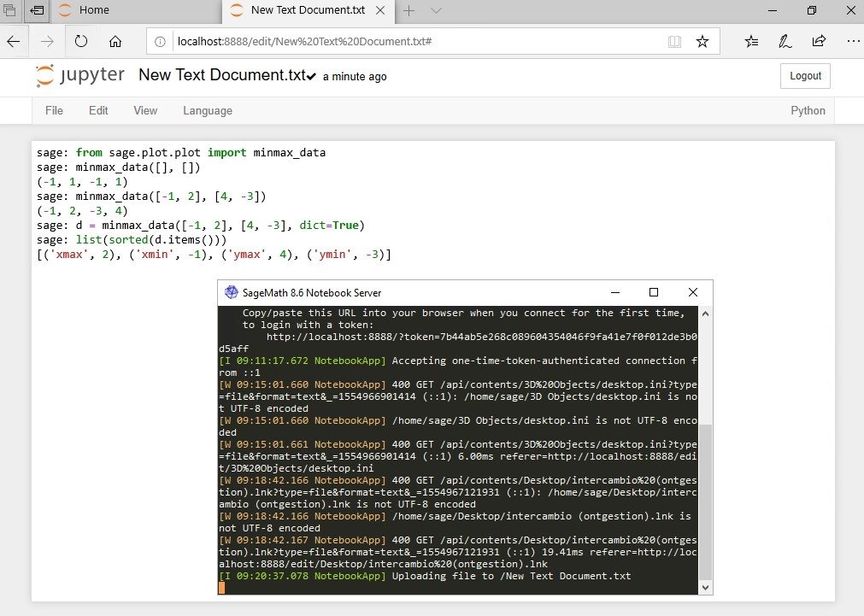Refresh the page with the reload icon
864x616 pixels.
pyautogui.click(x=81, y=41)
